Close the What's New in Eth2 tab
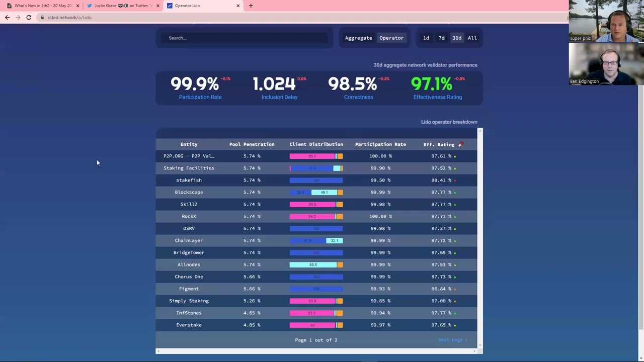Viewport: 644px width, 362px height. click(77, 6)
